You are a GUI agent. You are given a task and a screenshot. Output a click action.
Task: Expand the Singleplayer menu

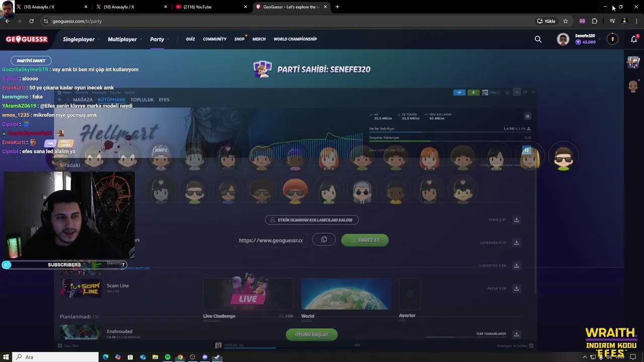tap(81, 39)
